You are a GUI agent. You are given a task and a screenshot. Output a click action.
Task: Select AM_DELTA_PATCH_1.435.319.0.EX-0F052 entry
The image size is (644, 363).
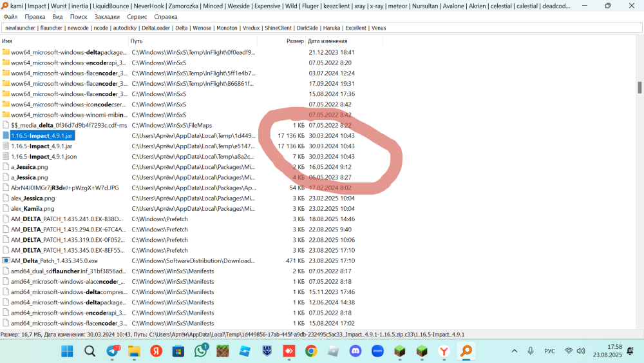pos(68,240)
